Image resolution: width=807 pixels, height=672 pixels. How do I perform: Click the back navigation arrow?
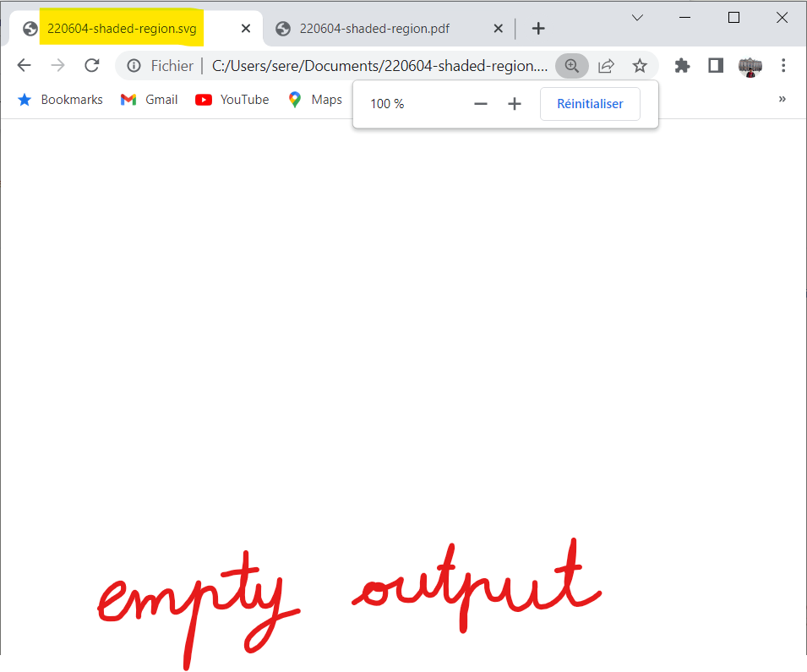point(24,66)
